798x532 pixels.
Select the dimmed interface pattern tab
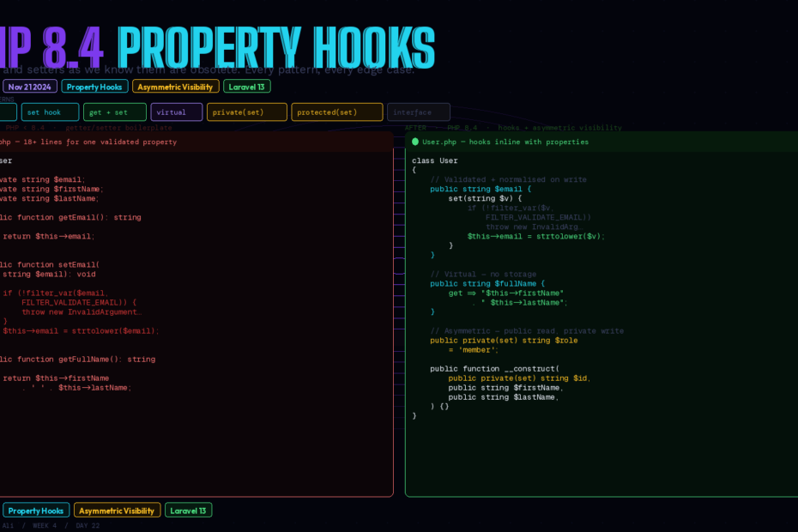click(x=418, y=112)
